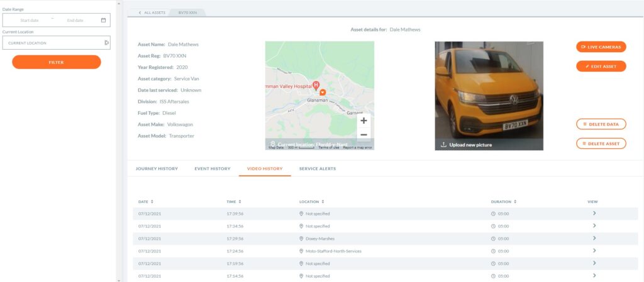The width and height of the screenshot is (644, 282).
Task: Click the Terms of Use map link
Action: click(328, 148)
